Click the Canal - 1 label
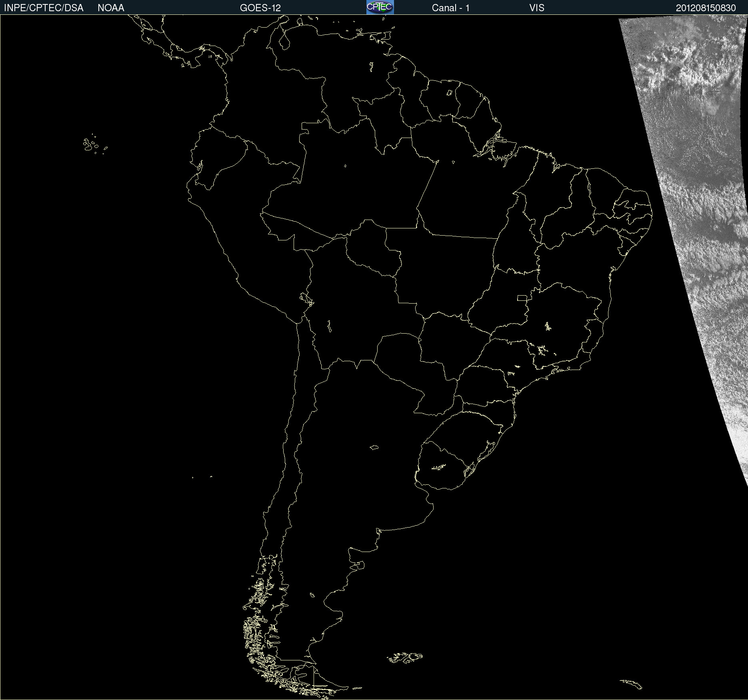748x700 pixels. [x=451, y=8]
